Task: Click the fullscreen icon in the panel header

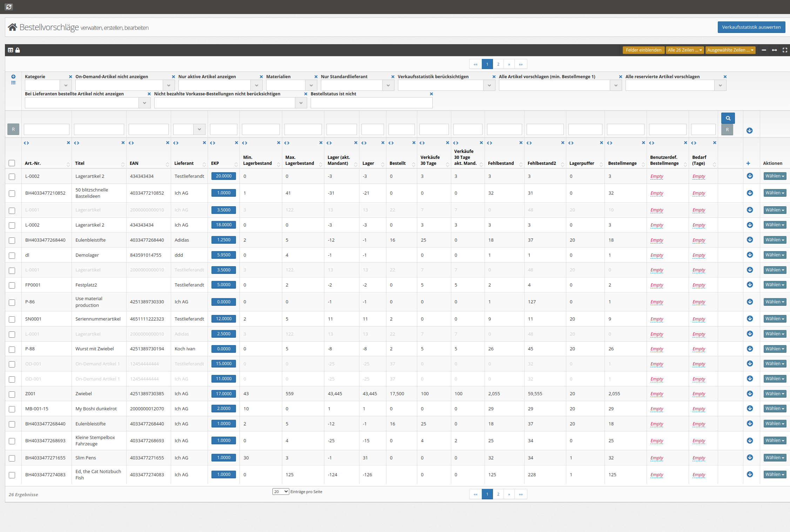Action: (785, 50)
